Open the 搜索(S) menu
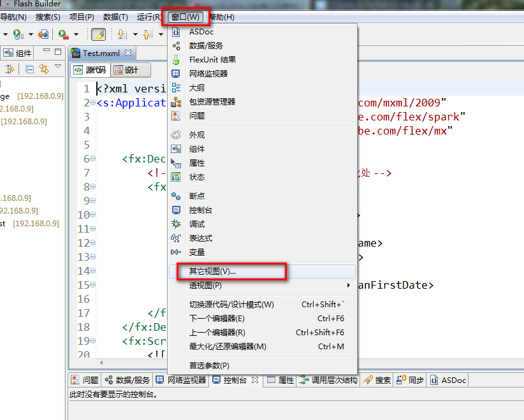 pyautogui.click(x=48, y=17)
